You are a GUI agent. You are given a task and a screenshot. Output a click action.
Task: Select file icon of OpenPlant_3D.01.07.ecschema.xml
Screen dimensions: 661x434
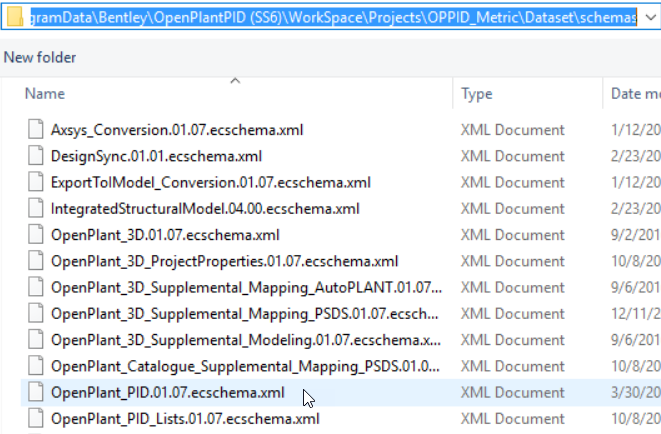[35, 235]
